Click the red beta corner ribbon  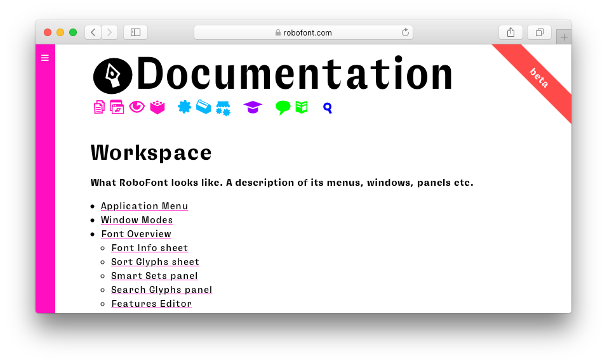(x=538, y=78)
